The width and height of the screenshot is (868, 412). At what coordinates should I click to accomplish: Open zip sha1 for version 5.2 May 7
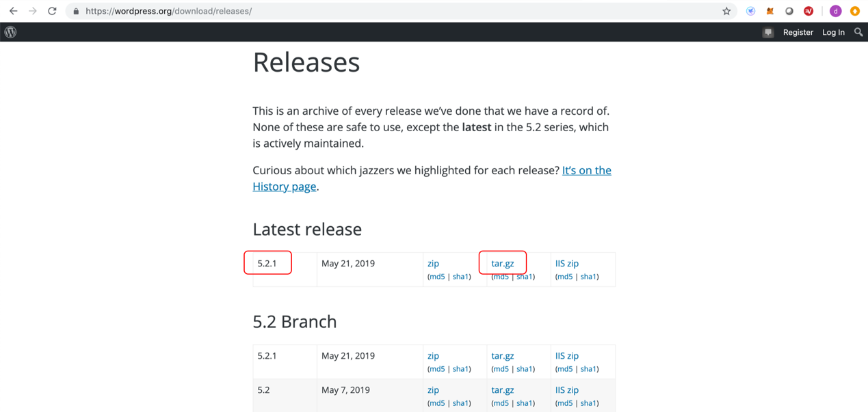[x=460, y=403]
